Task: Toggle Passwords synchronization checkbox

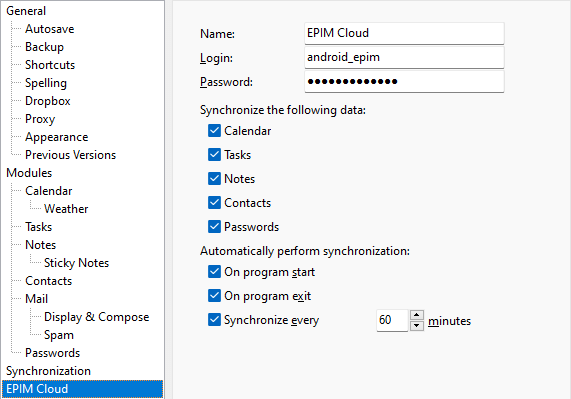Action: [x=214, y=227]
